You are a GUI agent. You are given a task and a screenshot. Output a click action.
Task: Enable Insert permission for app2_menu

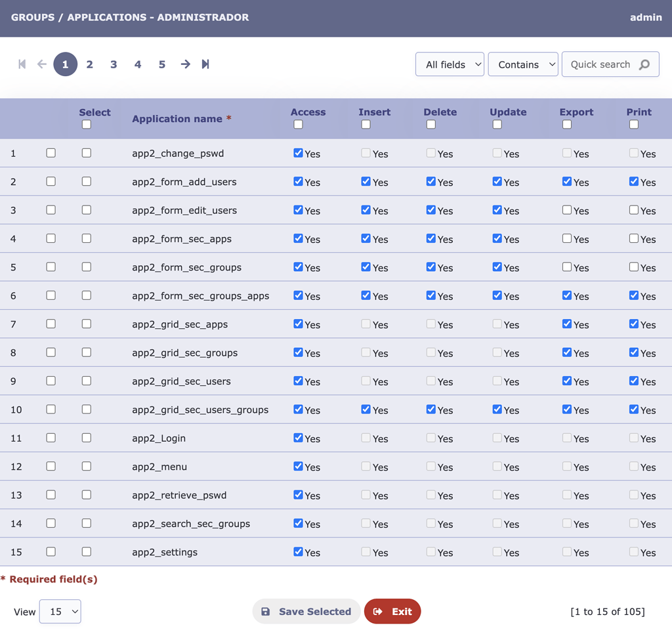366,467
